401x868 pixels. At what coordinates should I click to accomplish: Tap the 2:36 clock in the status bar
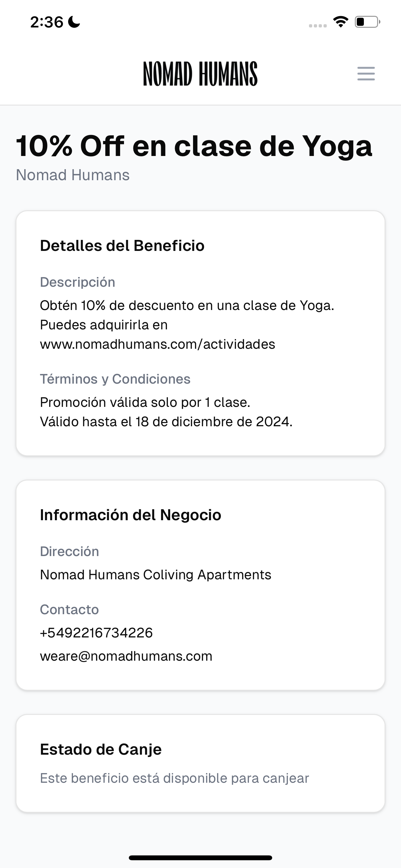coord(46,22)
